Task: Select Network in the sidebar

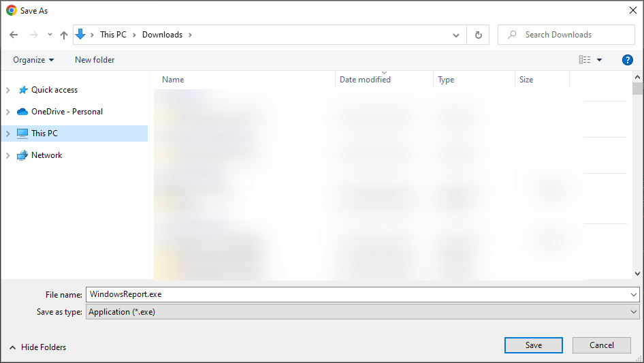Action: point(46,155)
